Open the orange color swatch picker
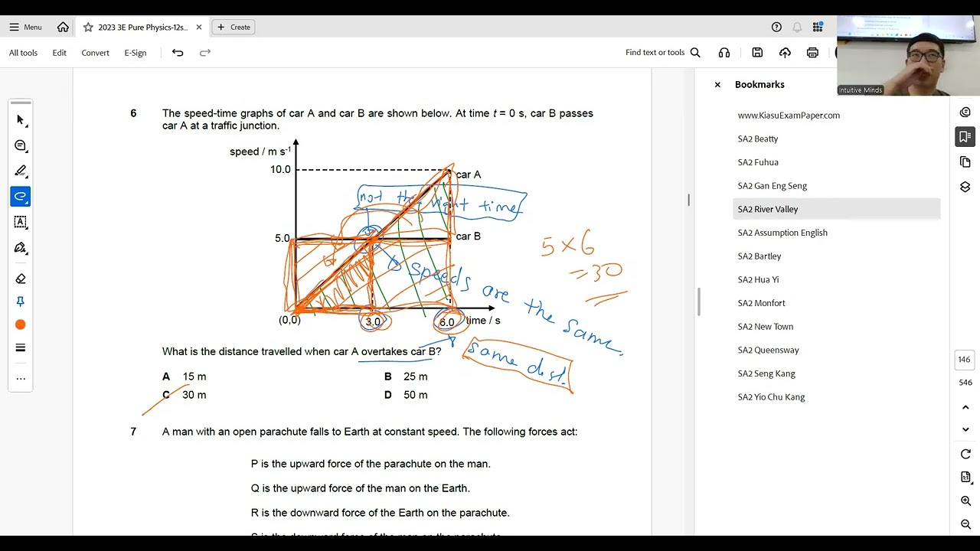This screenshot has width=980, height=551. 21,324
